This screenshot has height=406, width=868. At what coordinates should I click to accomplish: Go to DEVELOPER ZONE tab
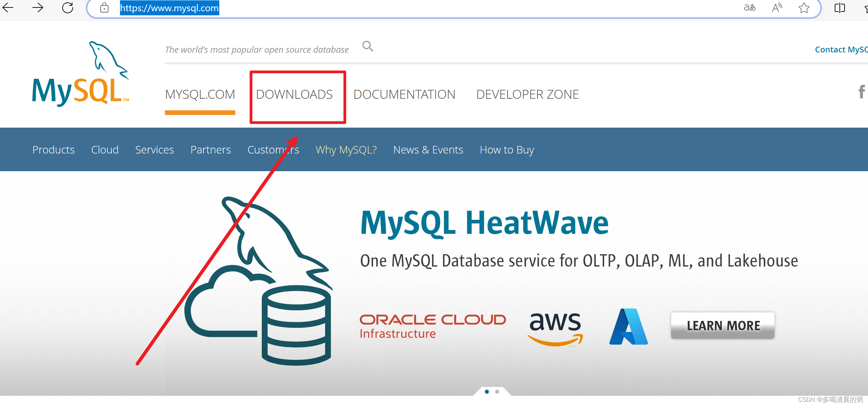pos(527,94)
